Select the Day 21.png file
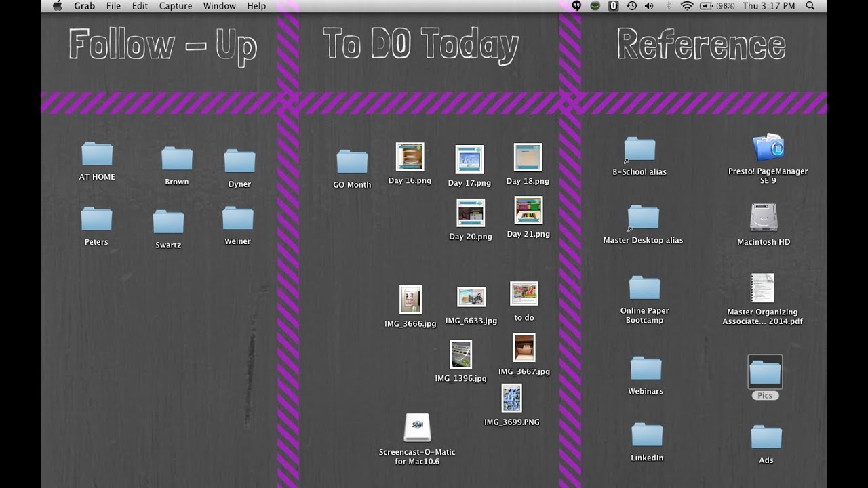 (528, 211)
